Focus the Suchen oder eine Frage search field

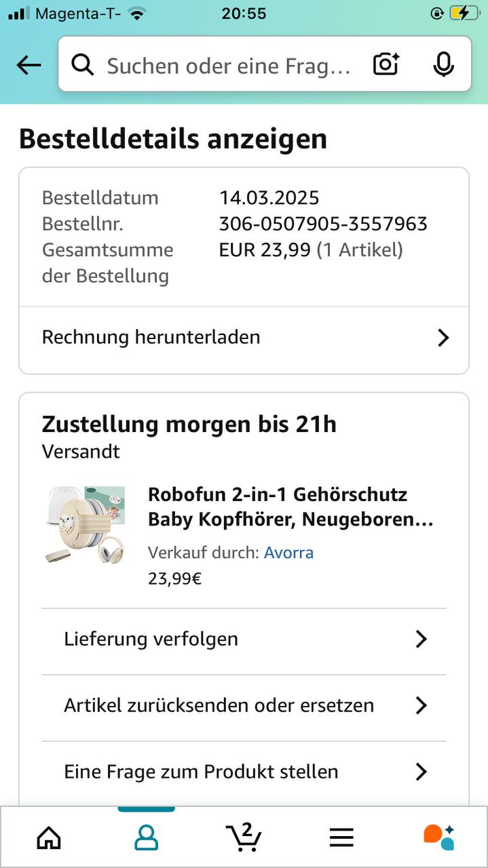tap(228, 66)
